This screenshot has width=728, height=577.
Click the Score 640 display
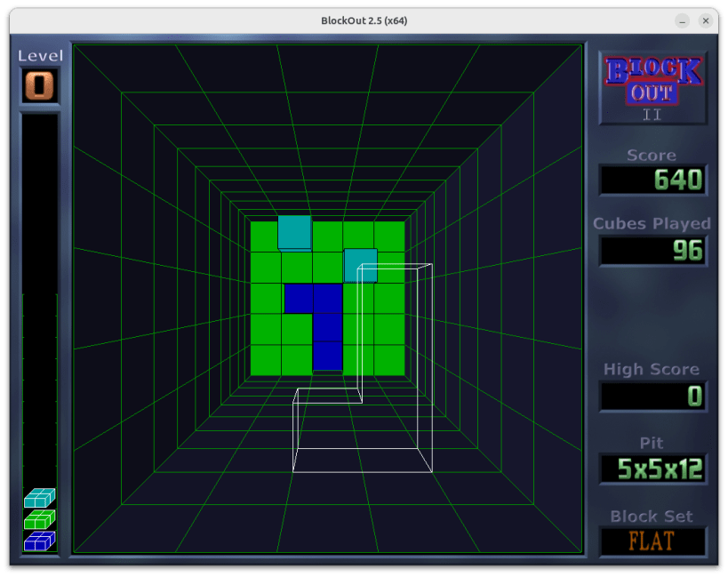652,179
